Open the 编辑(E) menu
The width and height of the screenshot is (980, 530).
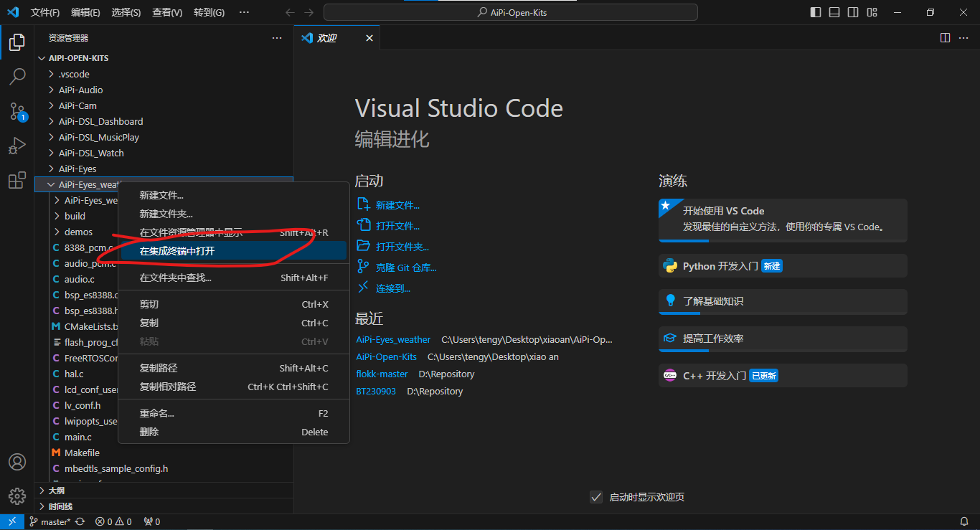click(86, 12)
